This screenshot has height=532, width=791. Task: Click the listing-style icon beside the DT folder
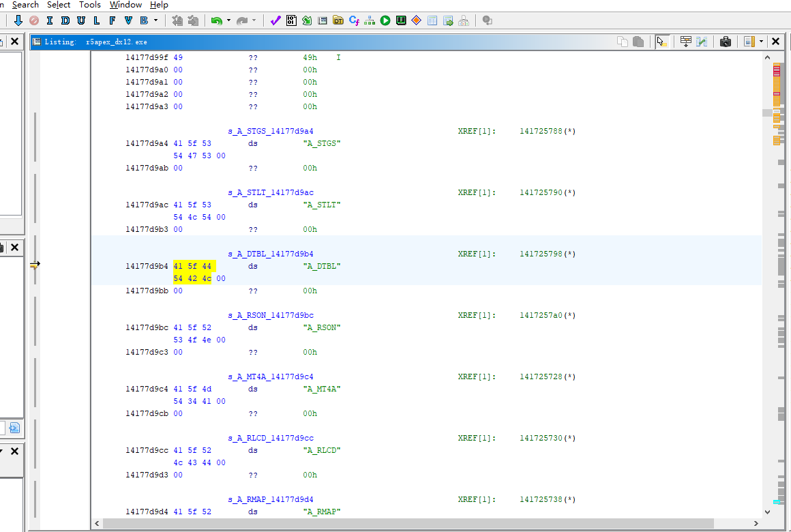tap(323, 20)
